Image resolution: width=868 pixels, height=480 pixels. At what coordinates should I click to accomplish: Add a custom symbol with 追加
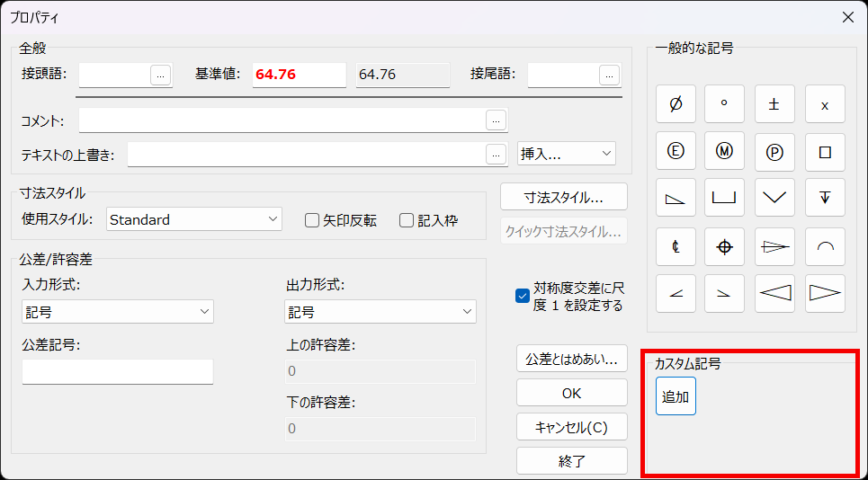[676, 396]
